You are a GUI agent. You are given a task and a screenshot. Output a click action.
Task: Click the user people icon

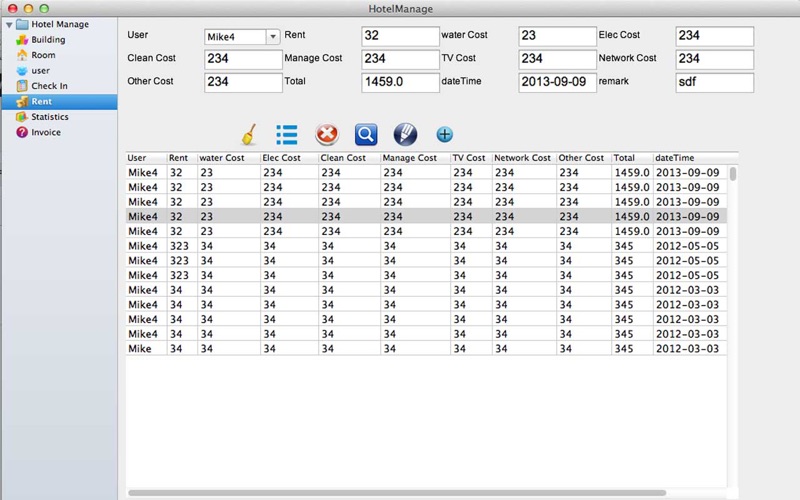coord(21,70)
